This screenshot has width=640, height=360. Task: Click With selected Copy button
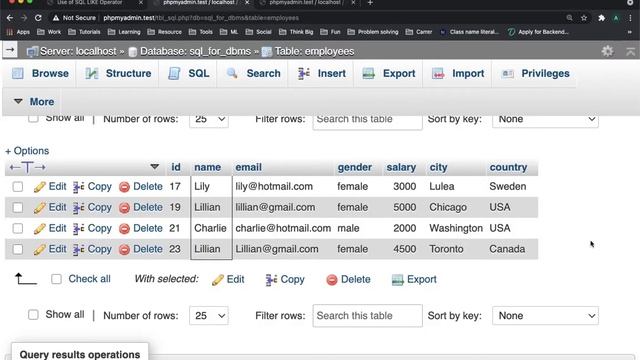click(285, 280)
